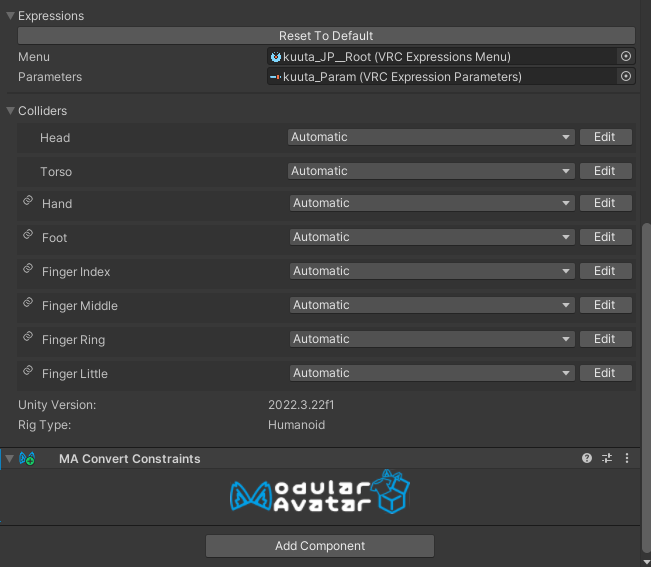Click the MA Convert Constraints component icon
Screen dimensions: 651x567
pos(27,459)
